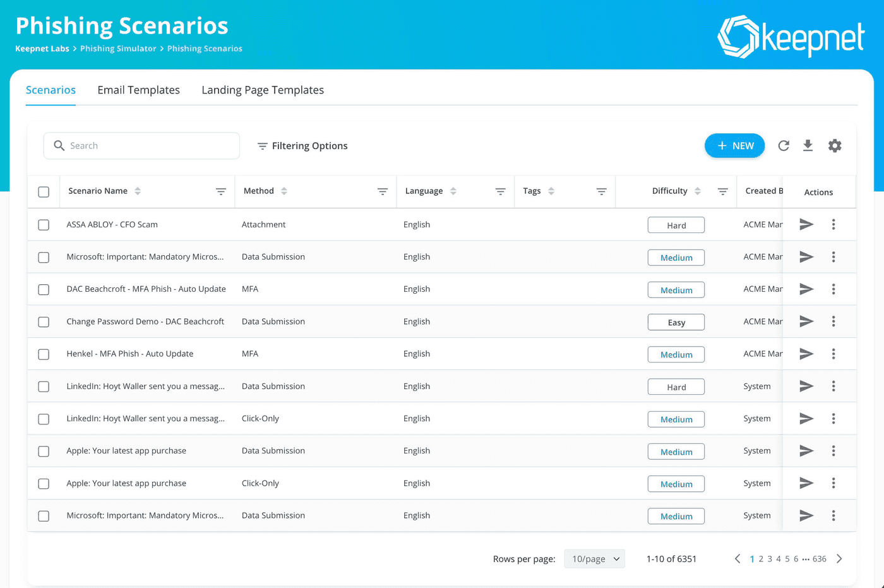The height and width of the screenshot is (588, 884).
Task: Open more actions for Henkel MFA Phish row
Action: 833,354
